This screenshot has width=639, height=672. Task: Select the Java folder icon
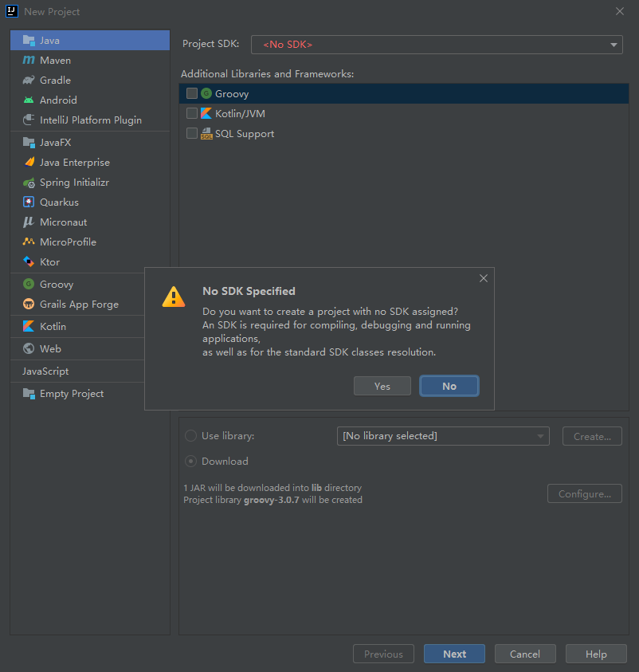[29, 41]
